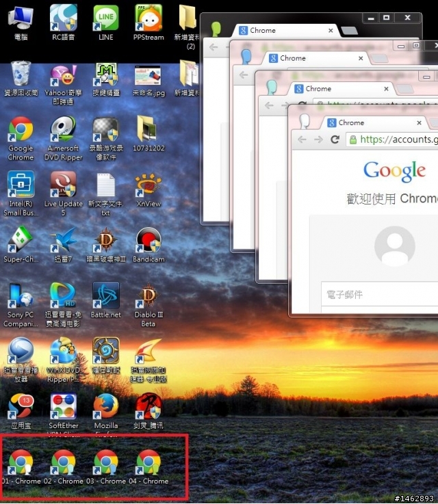Launch the XnView shortcut
438x504 pixels.
coord(149,189)
